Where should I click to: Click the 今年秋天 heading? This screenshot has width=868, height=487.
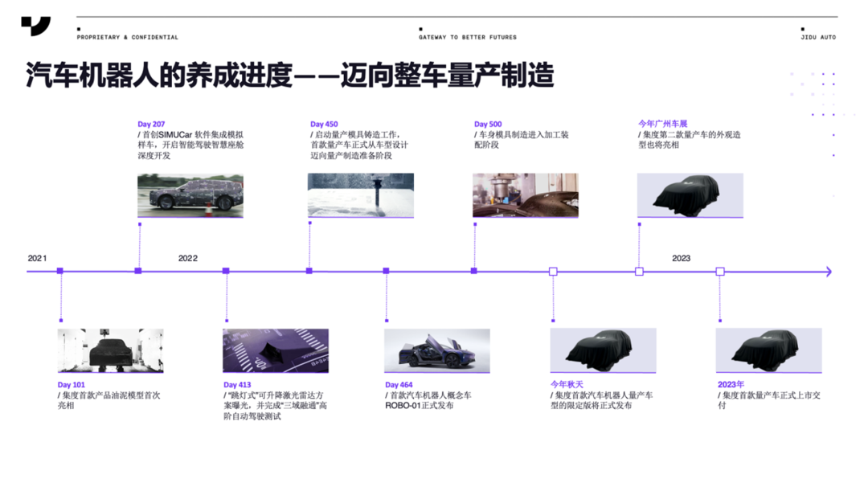[x=567, y=384]
